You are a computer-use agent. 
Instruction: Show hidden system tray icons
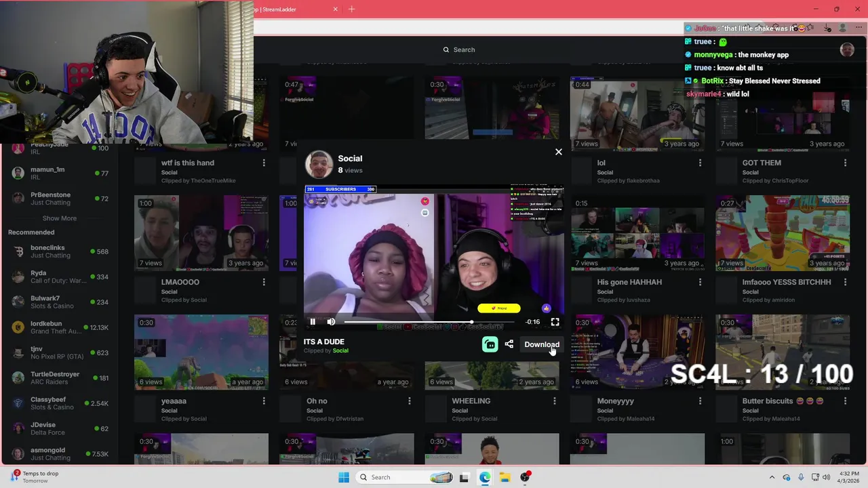tap(772, 477)
